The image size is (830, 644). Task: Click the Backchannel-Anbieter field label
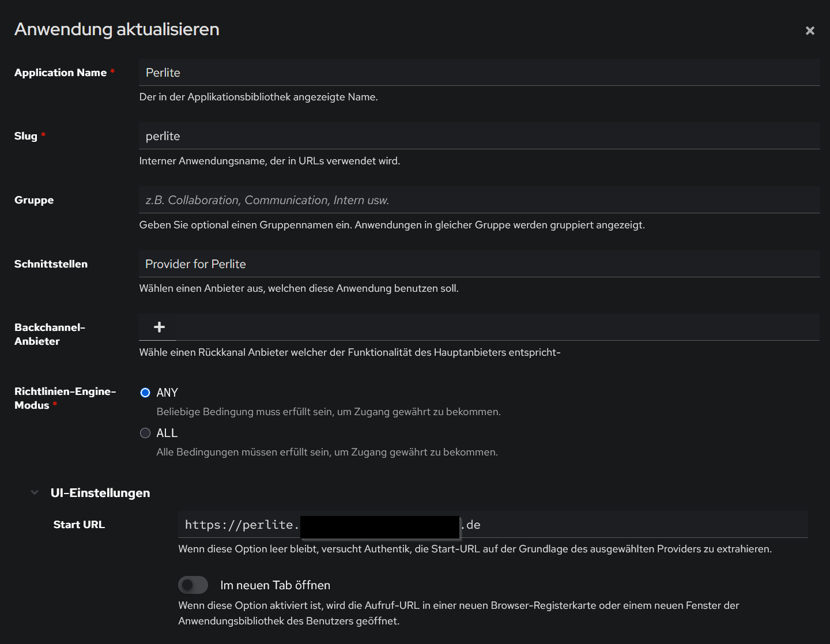pos(50,334)
